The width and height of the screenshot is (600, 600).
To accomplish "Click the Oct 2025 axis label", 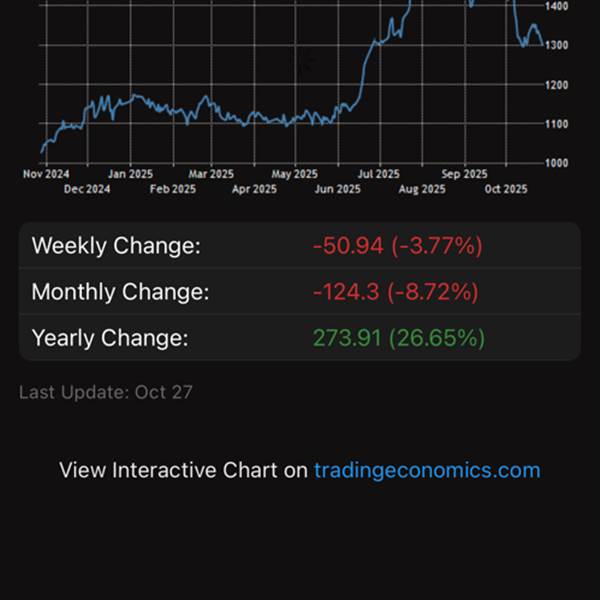I will 506,189.
